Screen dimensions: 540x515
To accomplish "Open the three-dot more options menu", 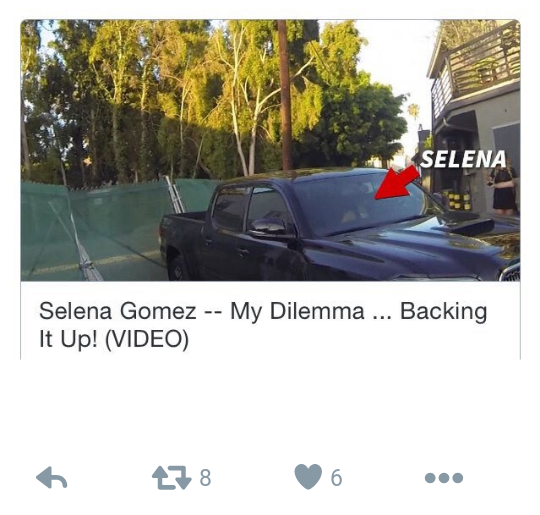I will point(444,478).
